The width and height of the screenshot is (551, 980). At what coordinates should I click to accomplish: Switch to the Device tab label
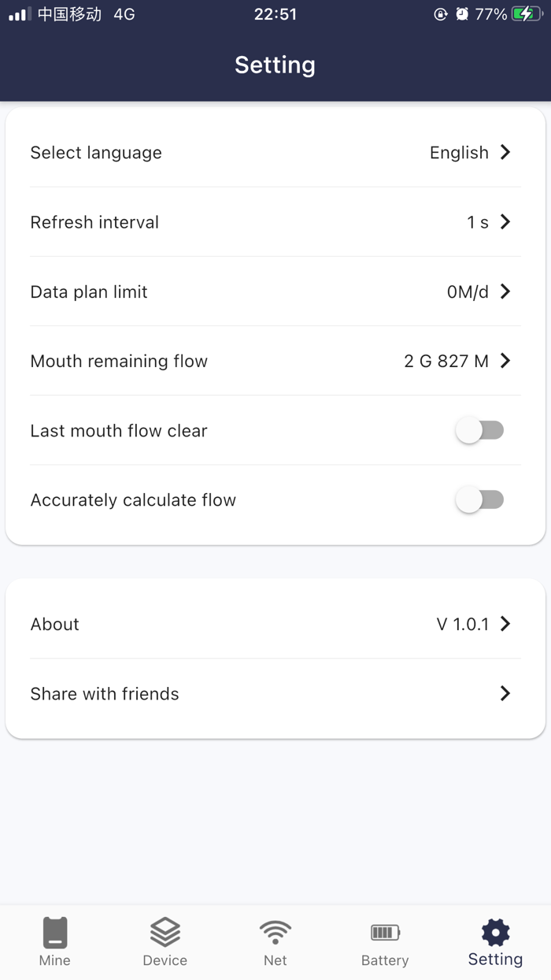click(x=165, y=960)
